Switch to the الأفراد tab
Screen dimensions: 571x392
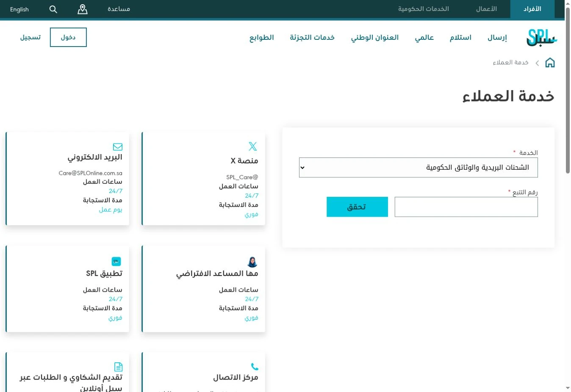(532, 9)
